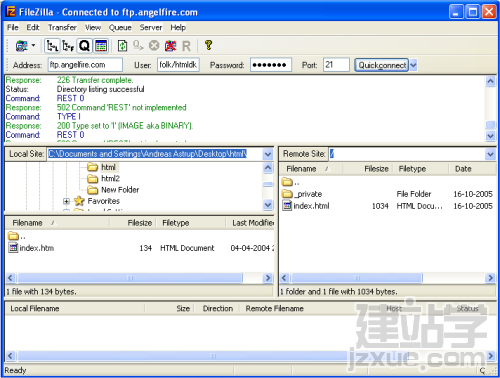Click the local index.htm file icon

pos(13,248)
